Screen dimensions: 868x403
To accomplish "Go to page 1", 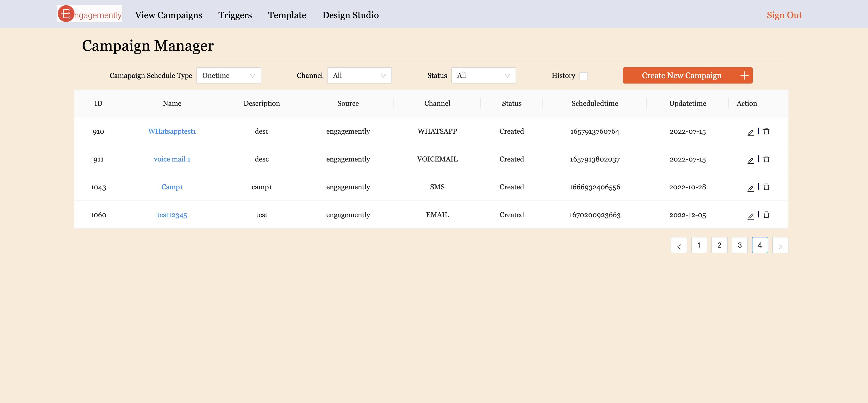I will [699, 245].
